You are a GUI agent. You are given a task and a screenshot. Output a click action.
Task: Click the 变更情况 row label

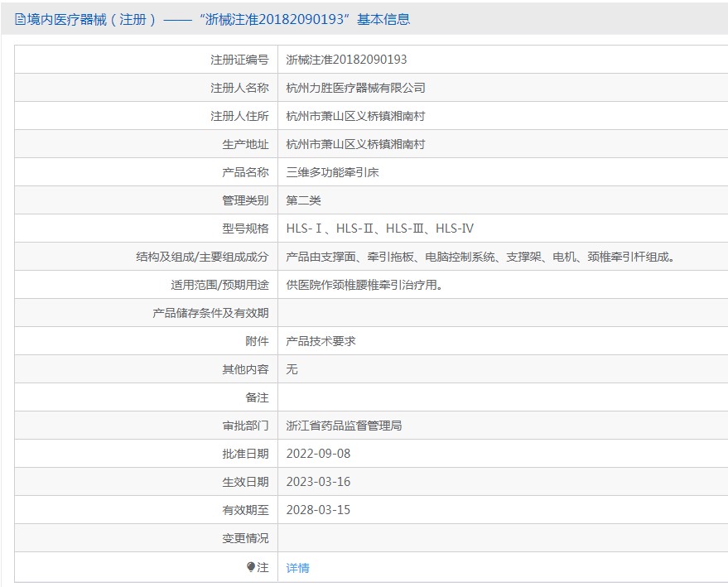246,538
